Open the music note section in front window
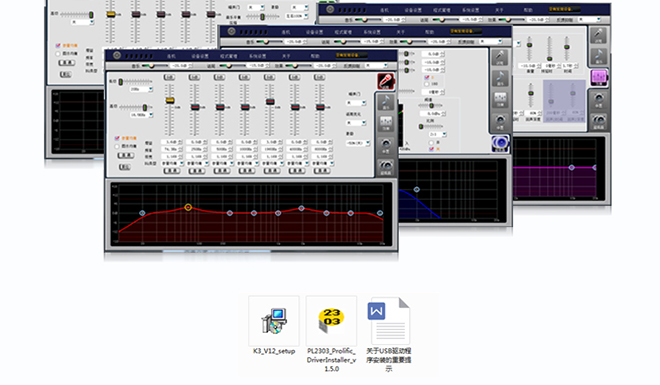This screenshot has height=385, width=660. (x=386, y=102)
